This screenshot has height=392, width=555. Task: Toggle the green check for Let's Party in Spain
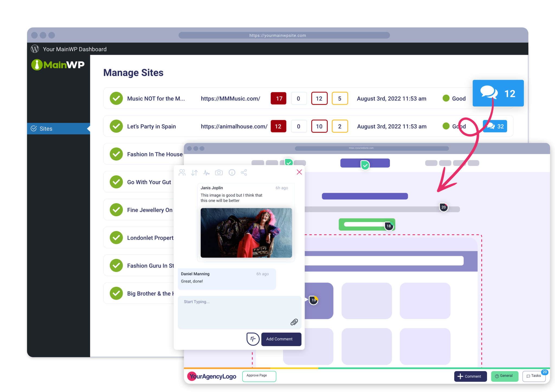(x=116, y=126)
